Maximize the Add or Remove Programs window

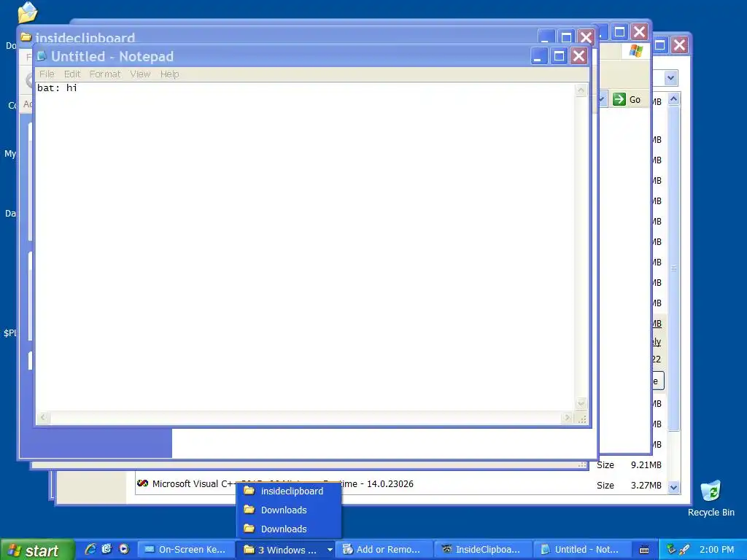click(x=660, y=45)
